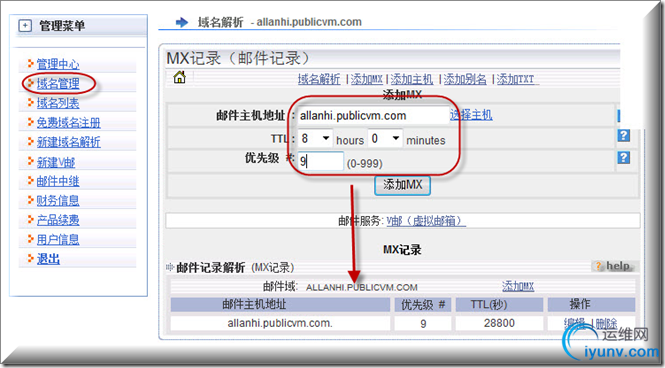Click the 添加MX submit button
Screen dimensions: 665x368
(402, 185)
